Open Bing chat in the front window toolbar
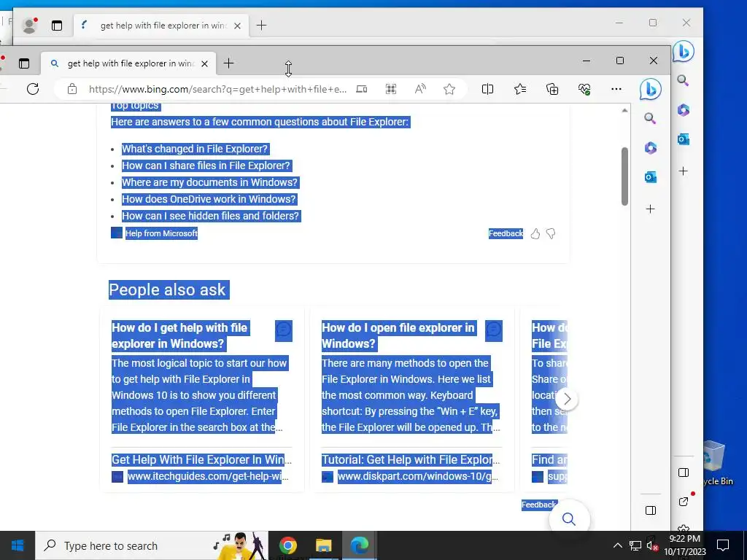The height and width of the screenshot is (560, 747). [x=650, y=89]
